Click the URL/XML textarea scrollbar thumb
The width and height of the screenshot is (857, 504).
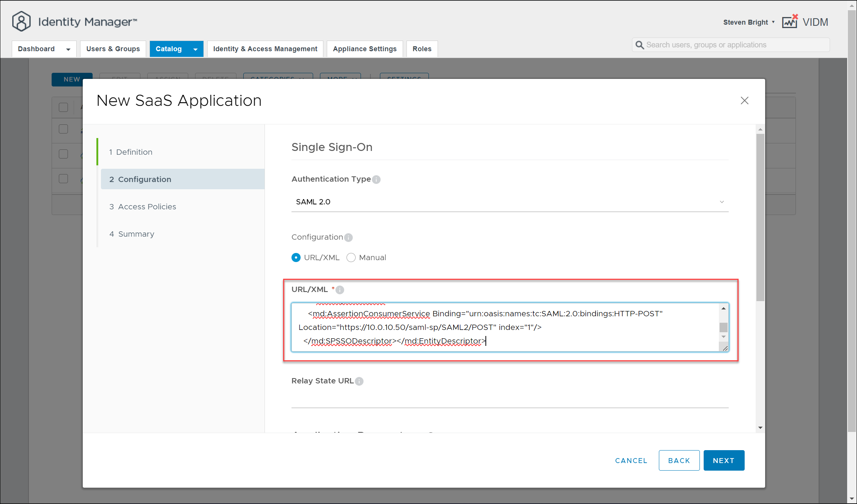tap(723, 327)
